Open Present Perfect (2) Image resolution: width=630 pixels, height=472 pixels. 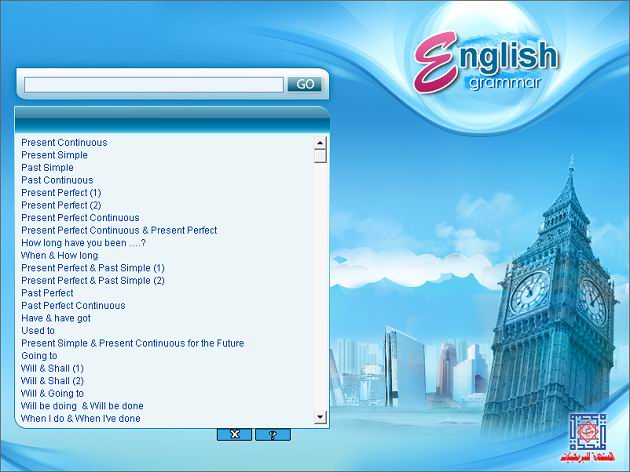click(61, 205)
